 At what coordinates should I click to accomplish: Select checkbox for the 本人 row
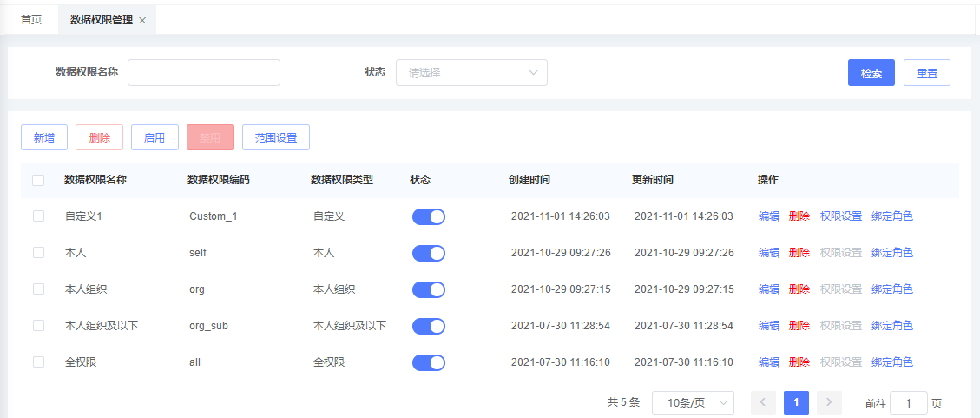[x=38, y=253]
